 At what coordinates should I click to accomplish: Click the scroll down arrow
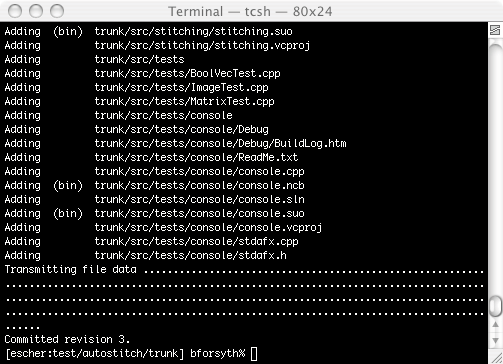pos(495,340)
